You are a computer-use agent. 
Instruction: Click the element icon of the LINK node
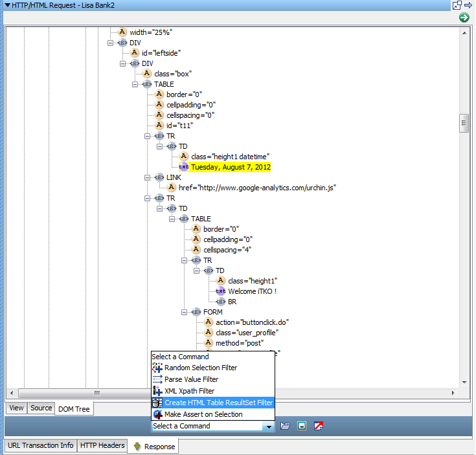coord(159,177)
